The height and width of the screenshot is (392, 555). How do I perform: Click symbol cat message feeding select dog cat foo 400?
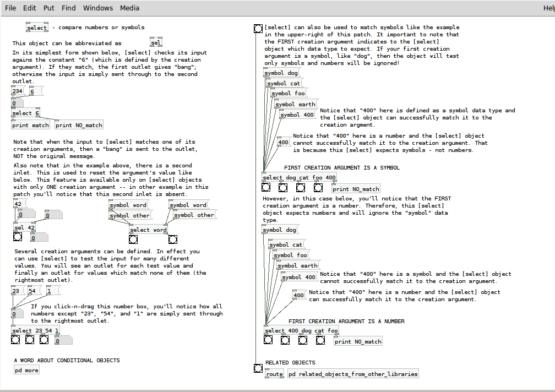pyautogui.click(x=284, y=84)
